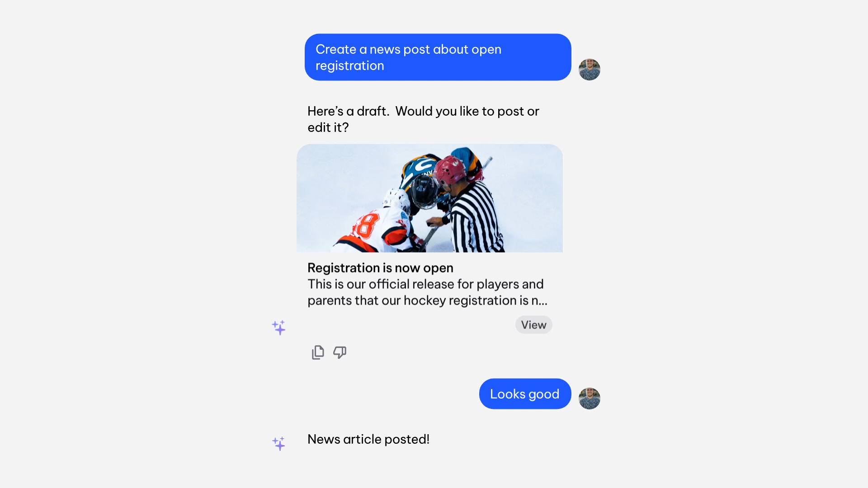Click Looks good to approve draft
This screenshot has height=488, width=868.
pos(524,393)
